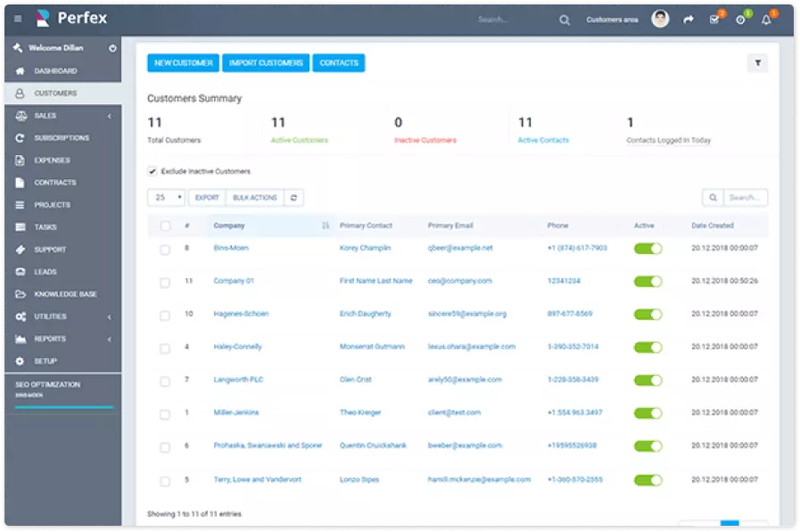The height and width of the screenshot is (532, 800).
Task: Turn off the Active switch for Hagenes-Schoen
Action: (648, 315)
